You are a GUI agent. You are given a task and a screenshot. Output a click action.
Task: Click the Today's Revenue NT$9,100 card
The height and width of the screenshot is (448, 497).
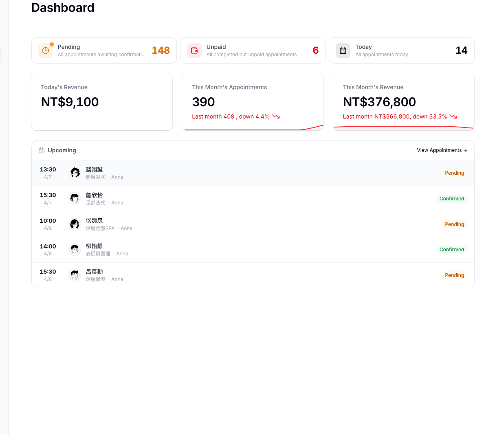click(x=102, y=102)
